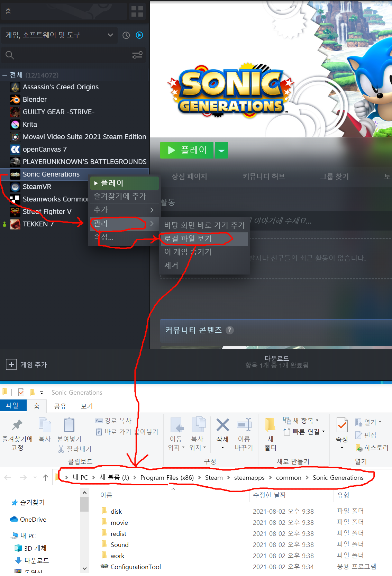Collapse the 전체 library category
This screenshot has height=576, width=392.
[5, 75]
